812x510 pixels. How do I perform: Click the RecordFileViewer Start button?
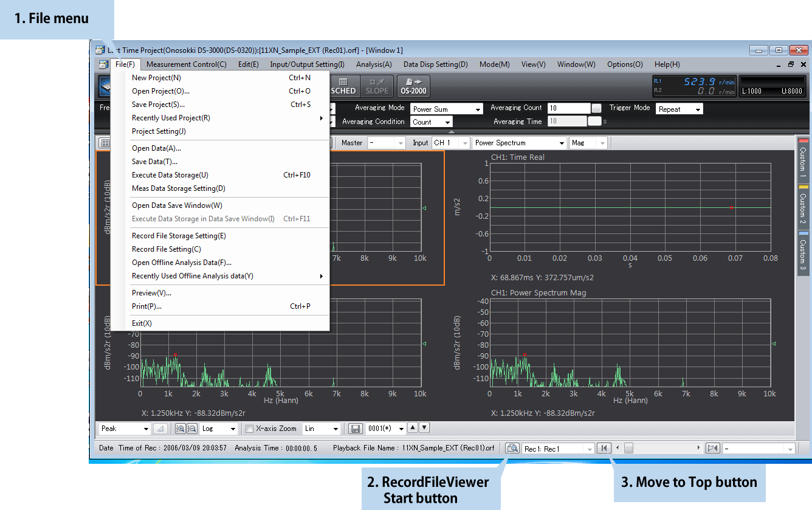point(512,448)
